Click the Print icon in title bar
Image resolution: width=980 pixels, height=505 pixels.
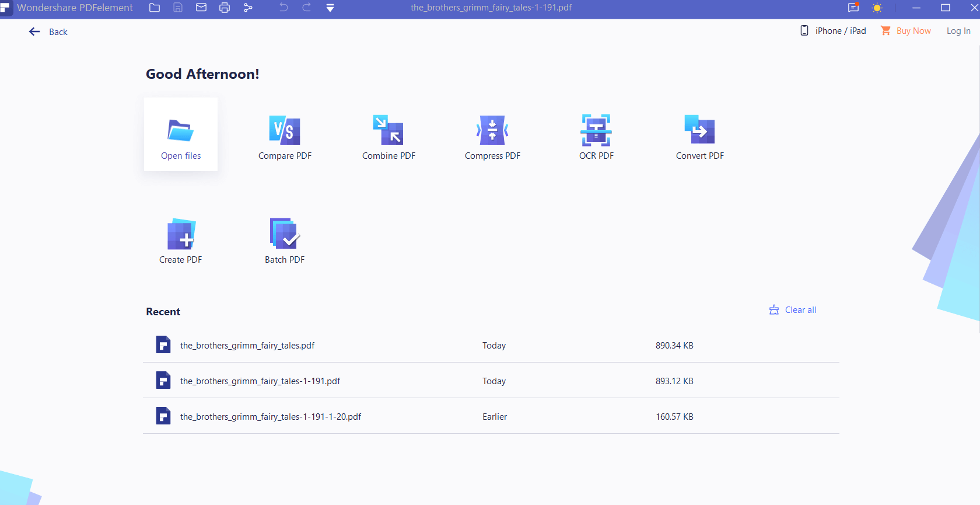click(225, 8)
